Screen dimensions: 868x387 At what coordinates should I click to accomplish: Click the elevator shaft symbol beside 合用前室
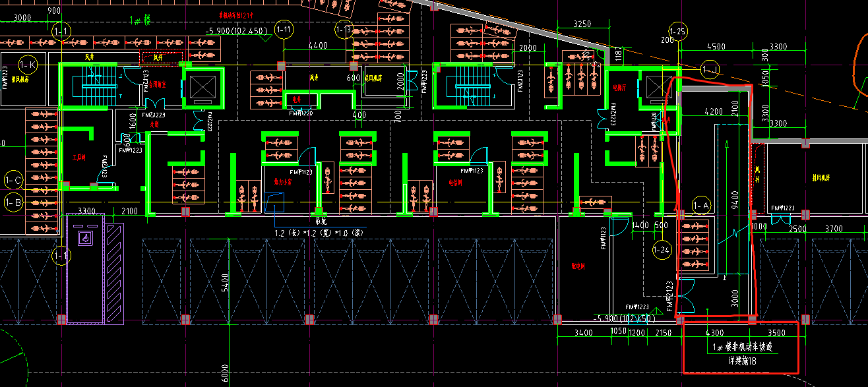(x=202, y=86)
